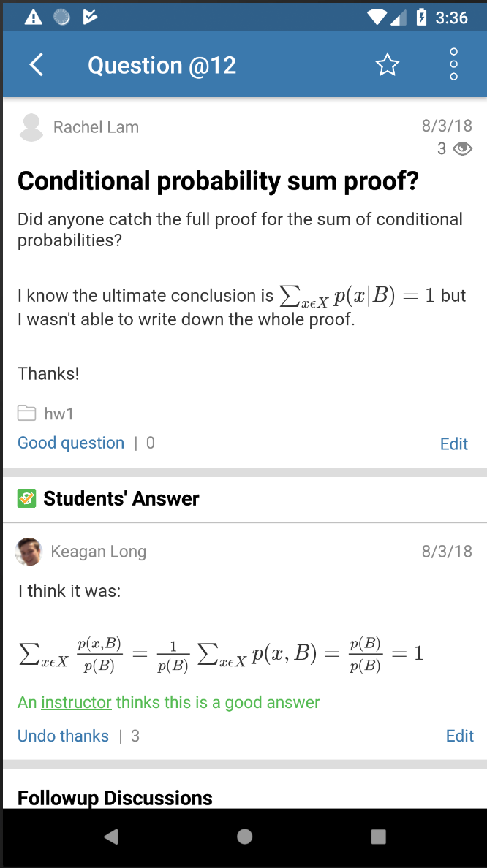Viewport: 487px width, 868px height.
Task: Edit the original question post
Action: point(453,443)
